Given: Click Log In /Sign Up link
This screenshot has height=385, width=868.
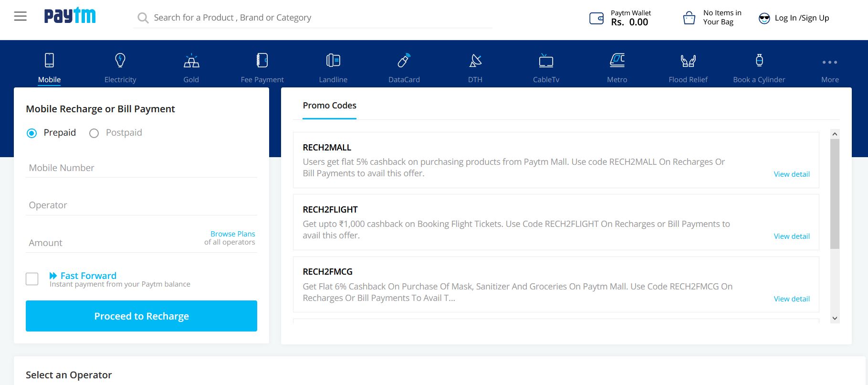Looking at the screenshot, I should 802,18.
